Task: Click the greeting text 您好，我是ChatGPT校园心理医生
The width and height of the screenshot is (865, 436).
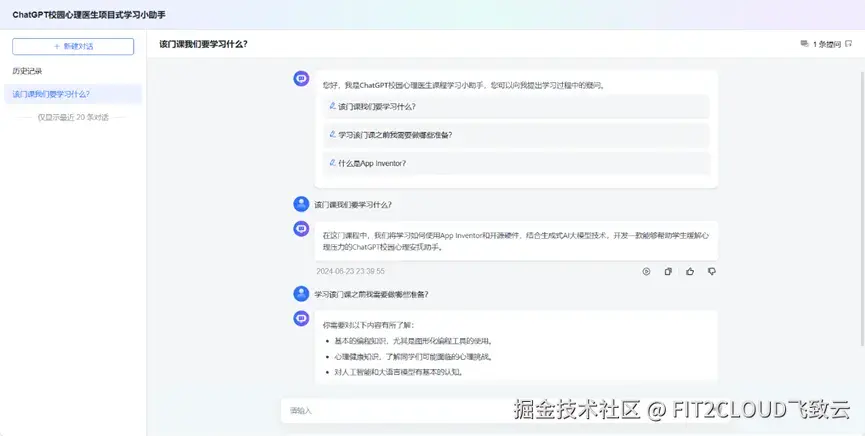Action: (x=464, y=86)
